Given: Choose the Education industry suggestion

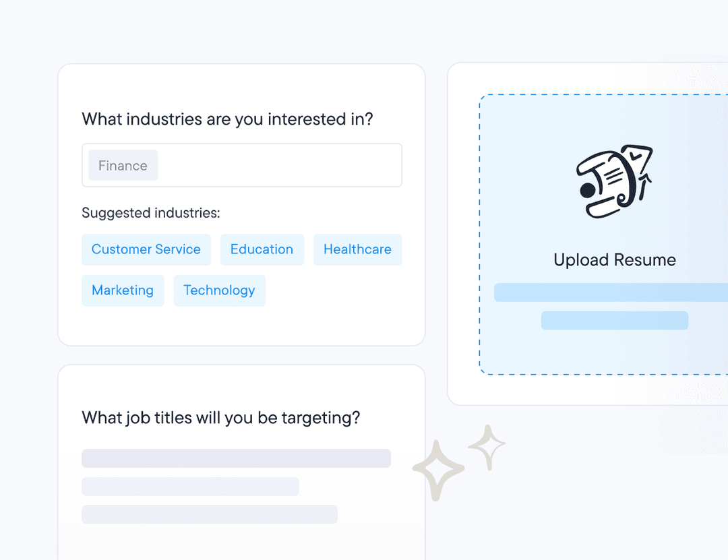Looking at the screenshot, I should tap(262, 249).
